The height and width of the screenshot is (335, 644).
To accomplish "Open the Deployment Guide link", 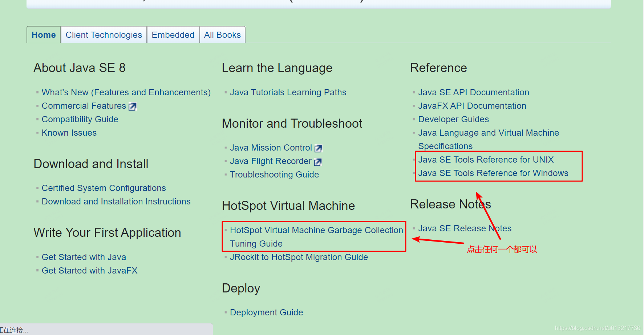I will click(267, 312).
